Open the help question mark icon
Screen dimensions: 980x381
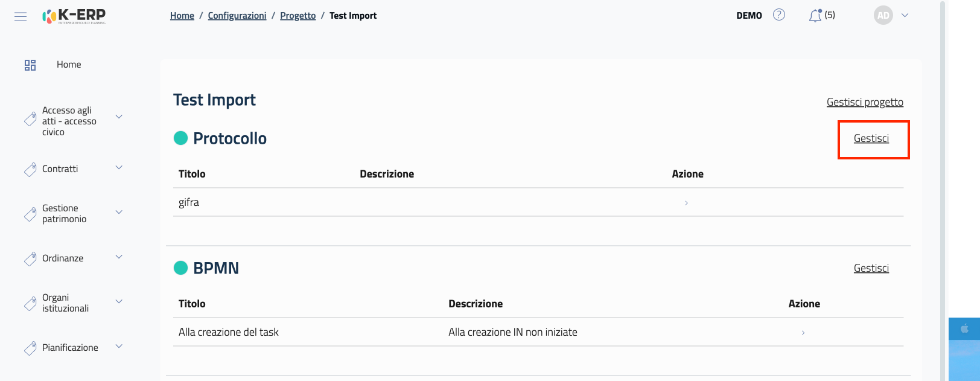[779, 15]
